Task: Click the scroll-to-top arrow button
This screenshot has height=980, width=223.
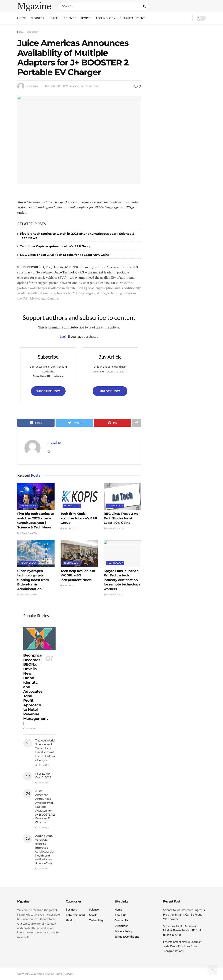Action: [212, 969]
